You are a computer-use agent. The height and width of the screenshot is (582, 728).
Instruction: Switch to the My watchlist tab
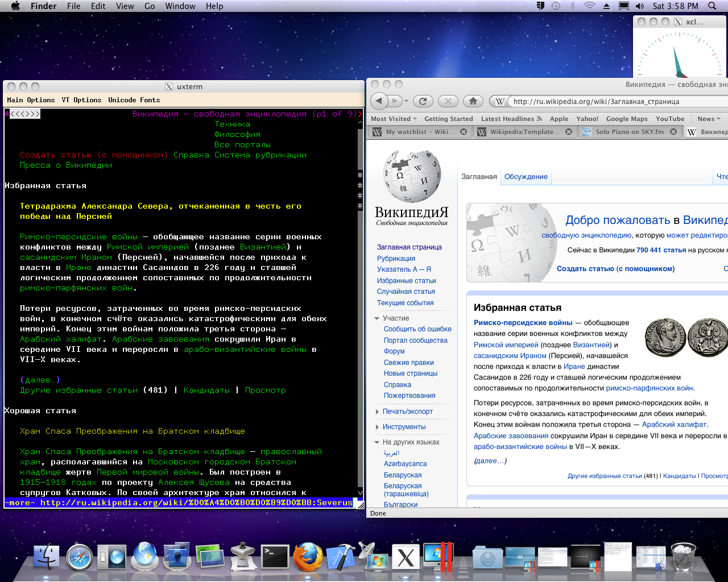tap(419, 132)
